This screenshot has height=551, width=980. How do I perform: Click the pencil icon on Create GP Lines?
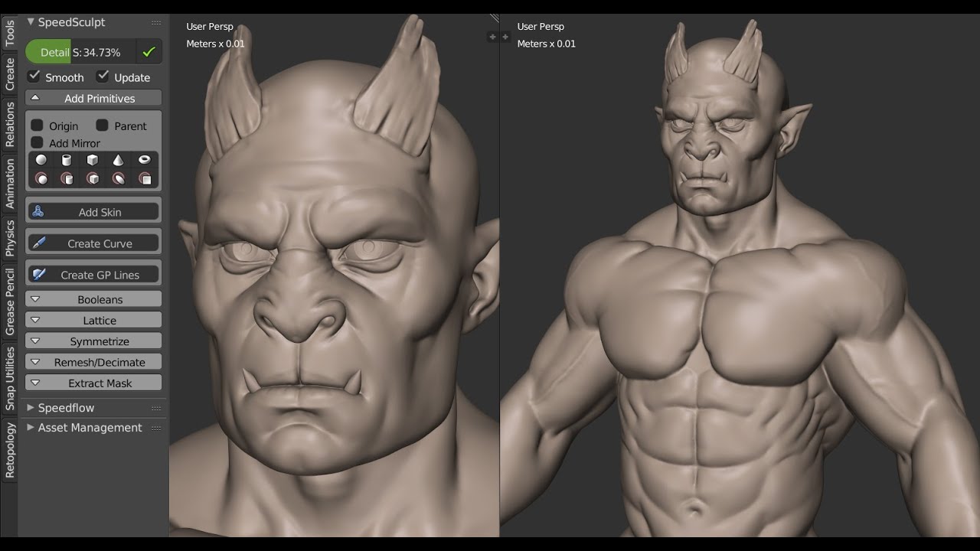pyautogui.click(x=39, y=274)
